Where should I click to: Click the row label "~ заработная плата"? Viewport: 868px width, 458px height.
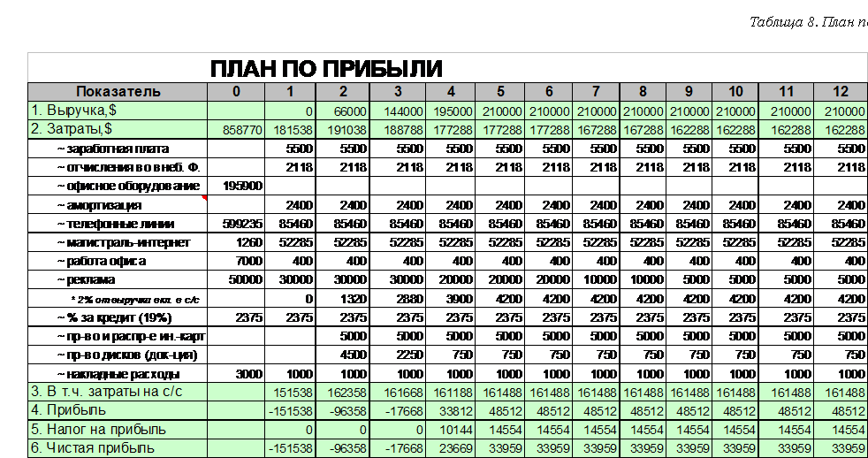point(112,149)
